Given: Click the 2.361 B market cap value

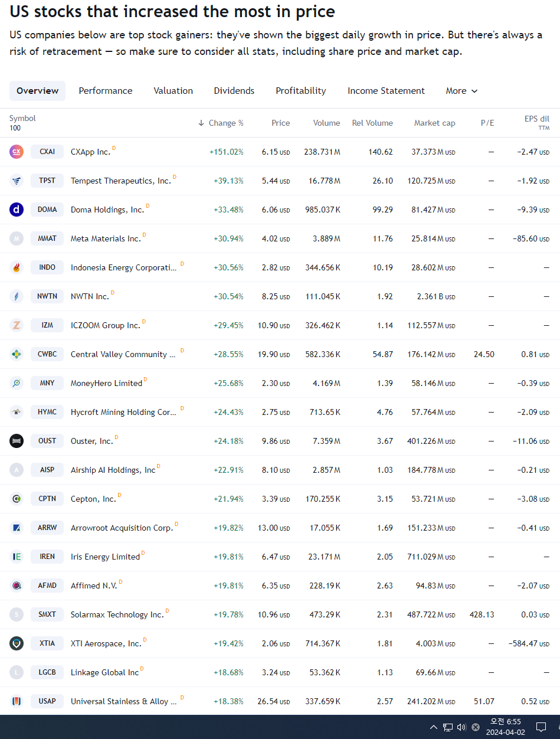Looking at the screenshot, I should (436, 296).
